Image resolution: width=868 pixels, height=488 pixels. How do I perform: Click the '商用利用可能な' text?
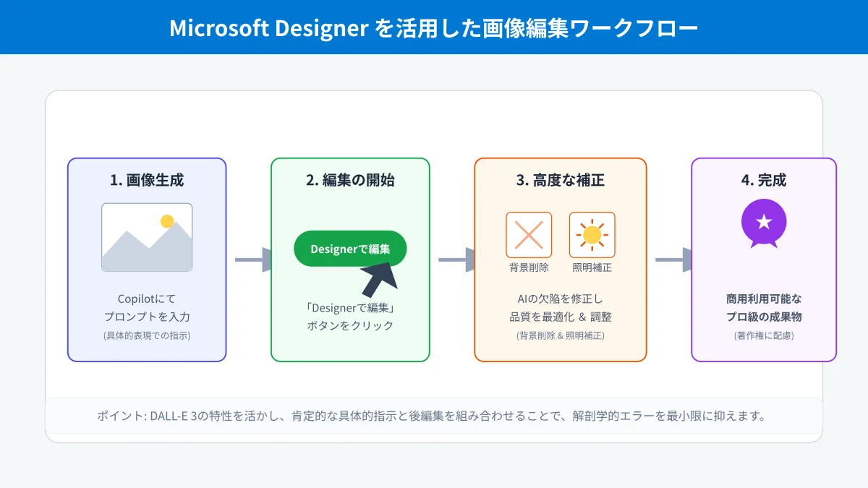[x=764, y=299]
